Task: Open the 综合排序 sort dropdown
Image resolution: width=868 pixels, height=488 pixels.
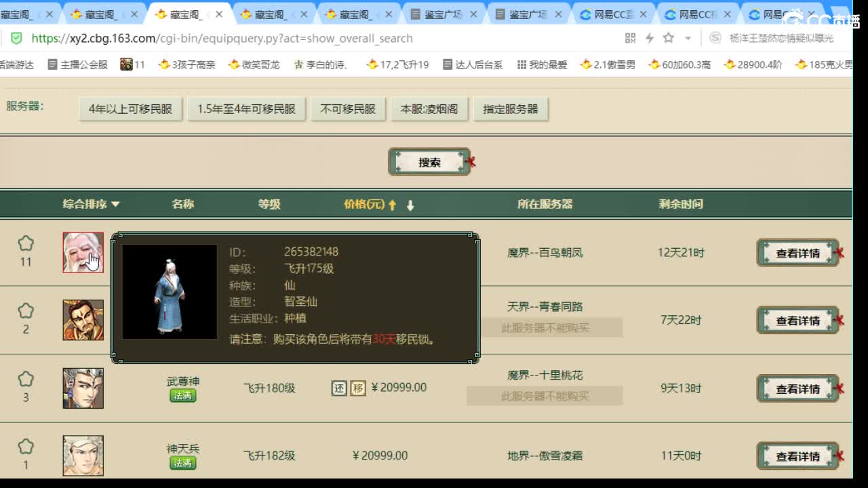Action: [91, 204]
